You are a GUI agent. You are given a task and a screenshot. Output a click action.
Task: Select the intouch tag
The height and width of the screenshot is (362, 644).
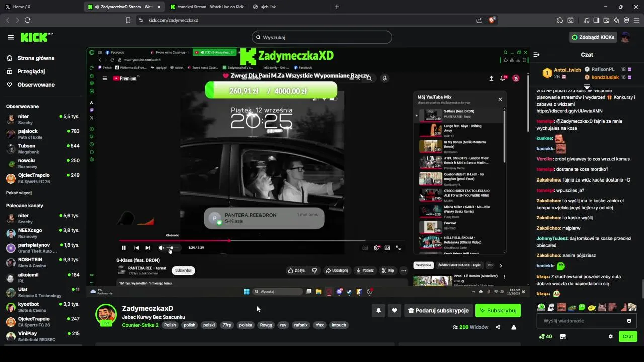point(339,325)
